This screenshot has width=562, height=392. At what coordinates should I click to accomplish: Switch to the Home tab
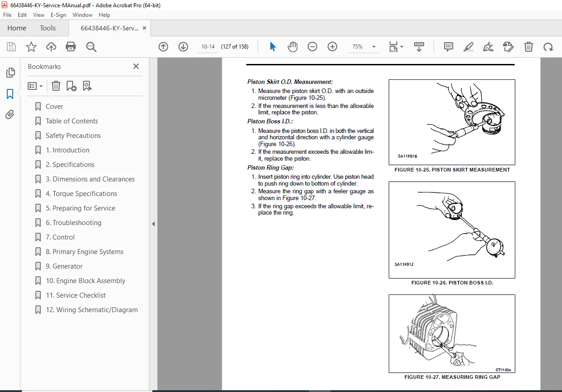[17, 28]
